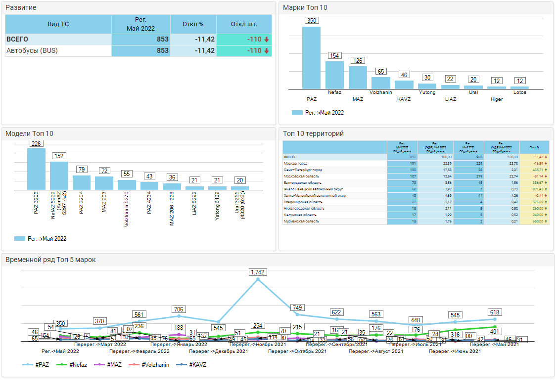Click red down arrow for Московская область
The height and width of the screenshot is (392, 555).
pos(546,176)
